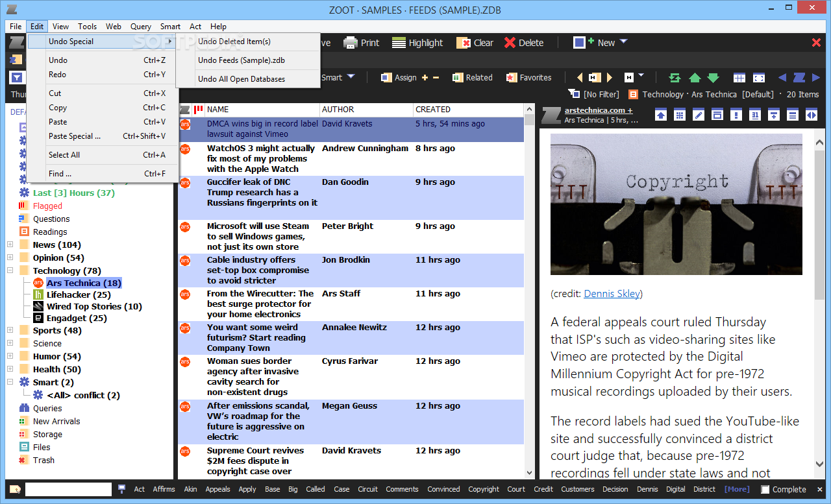Collapse the Technology (78) folder

[10, 270]
